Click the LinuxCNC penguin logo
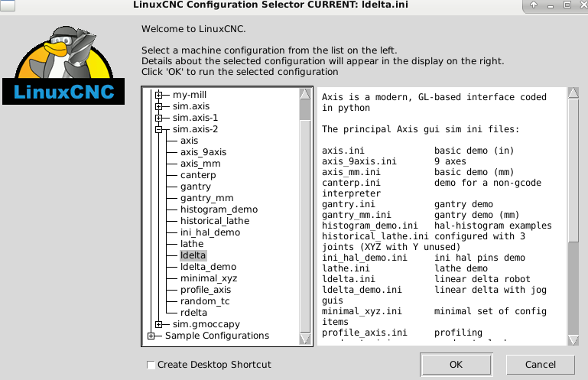The height and width of the screenshot is (380, 588). click(x=63, y=65)
